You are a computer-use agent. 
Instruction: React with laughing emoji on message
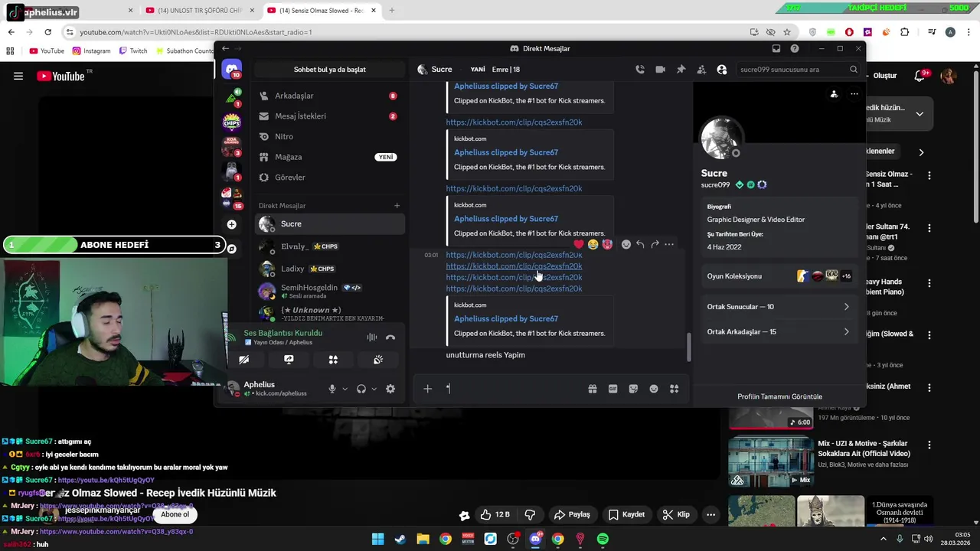(x=593, y=245)
